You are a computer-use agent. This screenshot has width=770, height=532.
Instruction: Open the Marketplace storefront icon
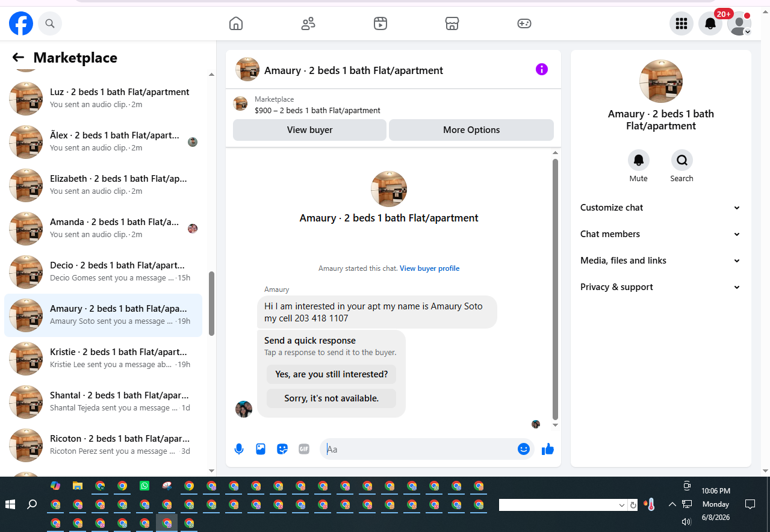pyautogui.click(x=452, y=23)
